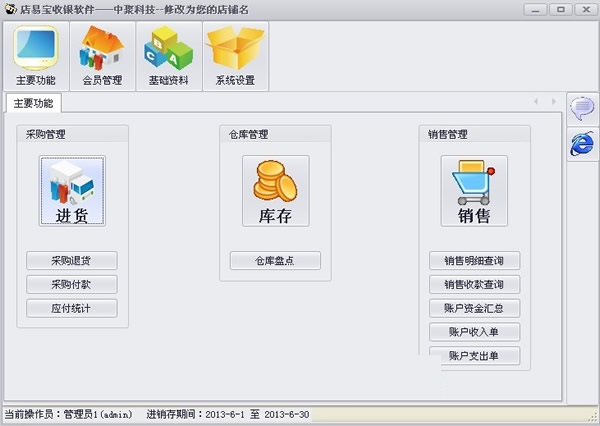Click the 进销存期间 date range text
The height and width of the screenshot is (426, 600).
[228, 414]
